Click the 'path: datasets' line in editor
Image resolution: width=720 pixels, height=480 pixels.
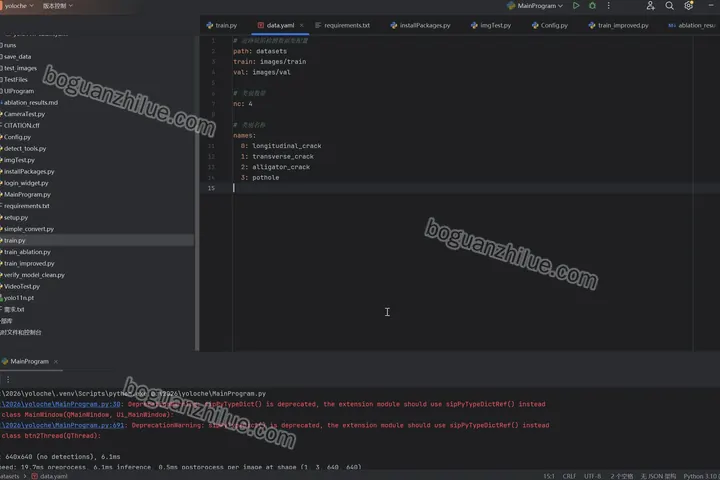point(260,51)
